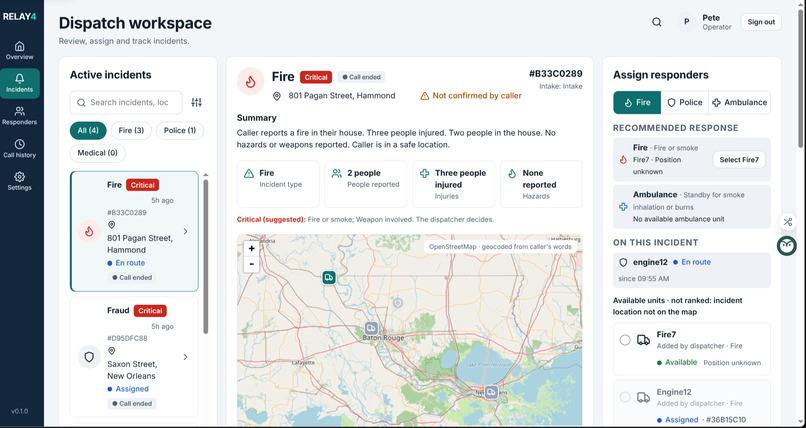Screen dimensions: 806x428
Task: Switch responders tab to Ambulance
Action: 740,102
